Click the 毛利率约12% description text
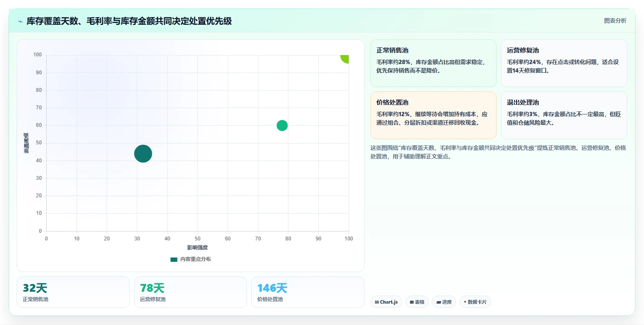The height and width of the screenshot is (325, 644). (432, 118)
